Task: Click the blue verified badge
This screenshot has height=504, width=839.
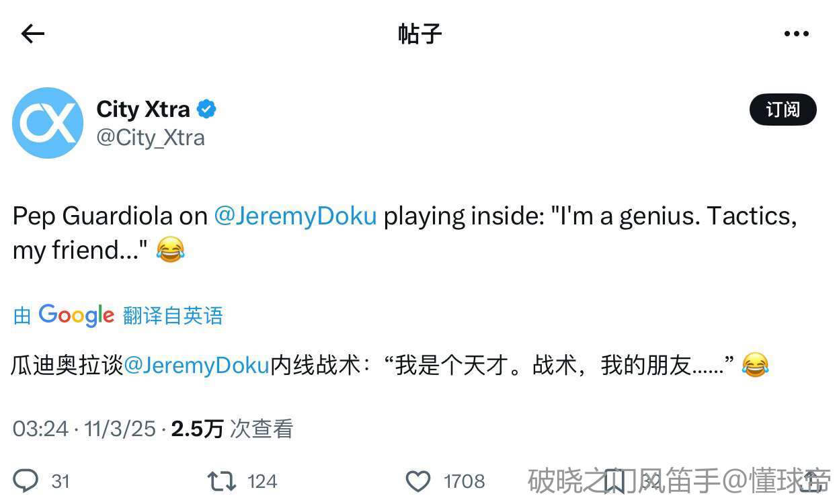Action: coord(206,109)
